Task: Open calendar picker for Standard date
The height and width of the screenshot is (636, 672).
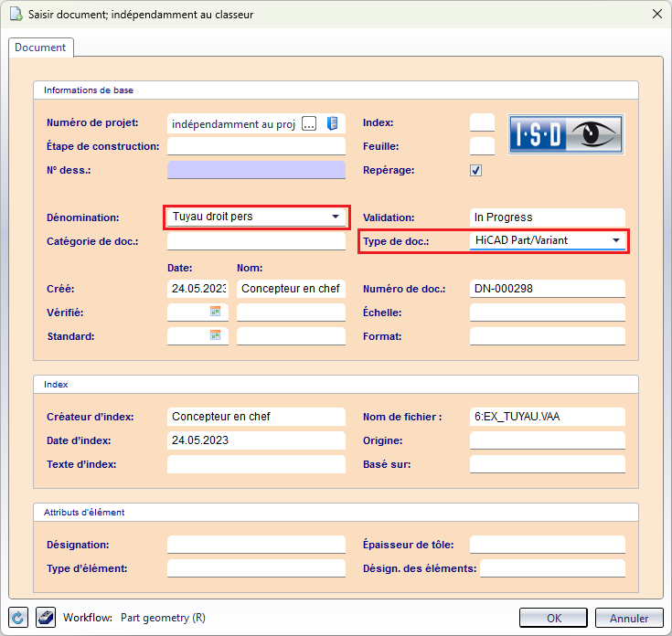Action: coord(216,336)
